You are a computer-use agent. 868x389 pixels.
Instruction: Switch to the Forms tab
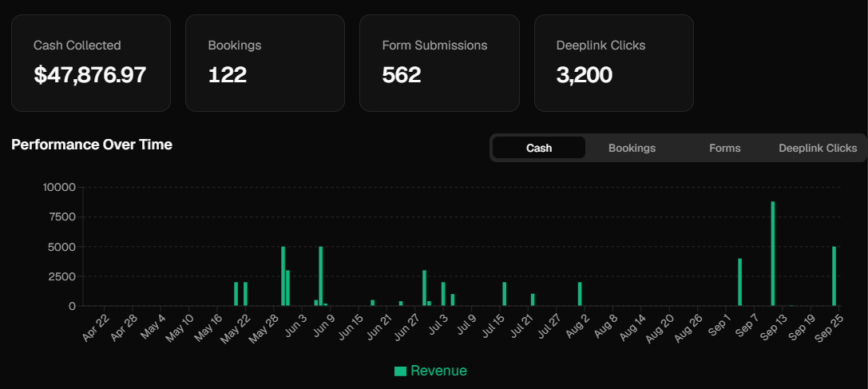(x=724, y=148)
